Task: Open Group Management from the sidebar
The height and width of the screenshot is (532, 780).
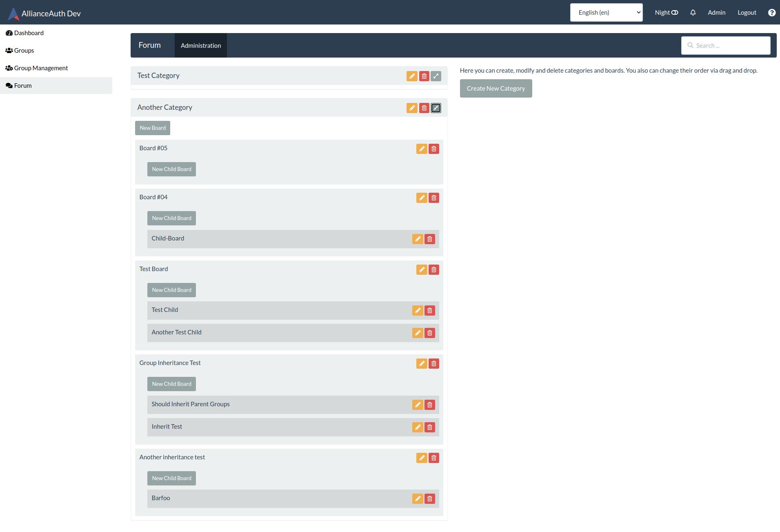Action: coord(40,68)
